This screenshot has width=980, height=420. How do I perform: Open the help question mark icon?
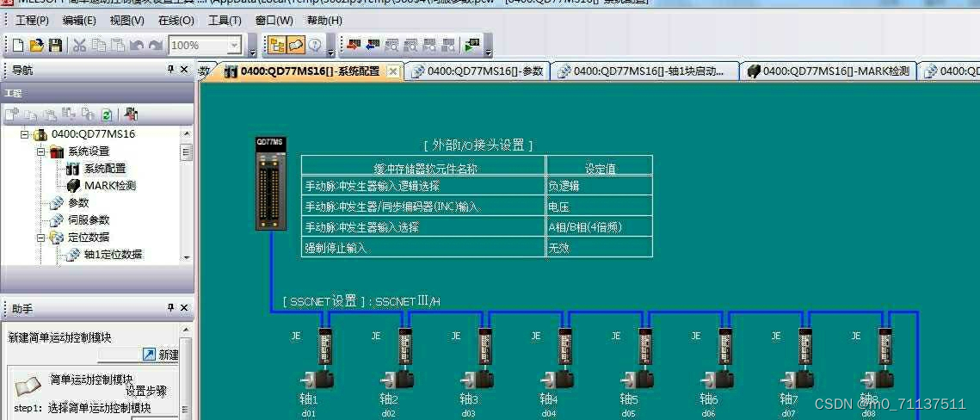[314, 45]
